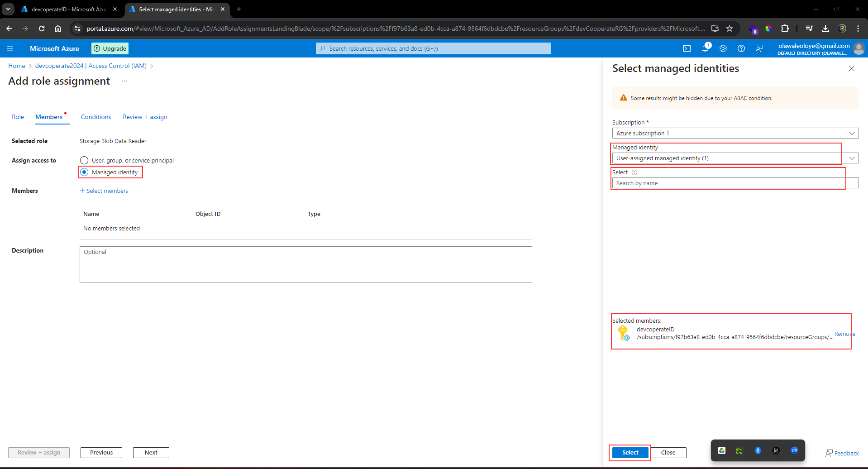
Task: Click the Zoom In browser install icon
Action: click(x=715, y=28)
